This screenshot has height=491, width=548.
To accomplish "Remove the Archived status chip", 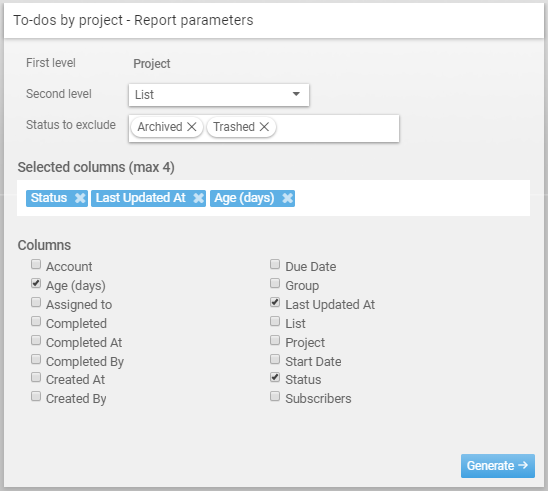I will click(192, 127).
